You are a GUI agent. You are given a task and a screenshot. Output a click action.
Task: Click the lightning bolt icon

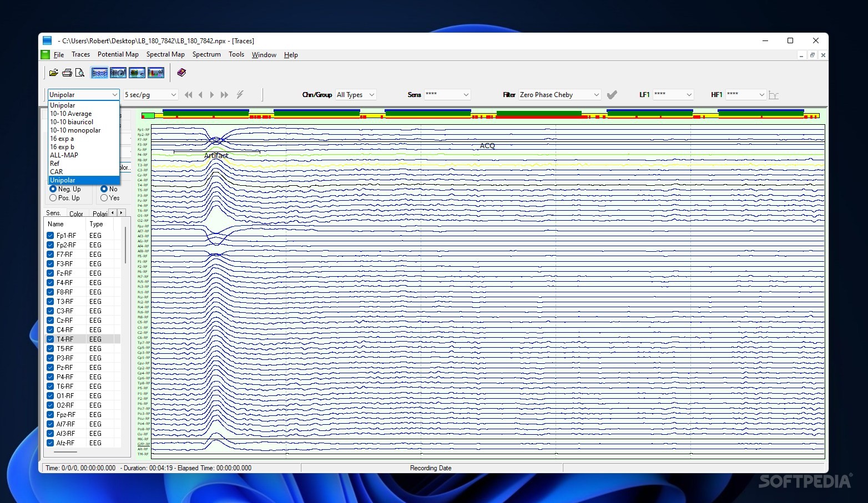240,95
